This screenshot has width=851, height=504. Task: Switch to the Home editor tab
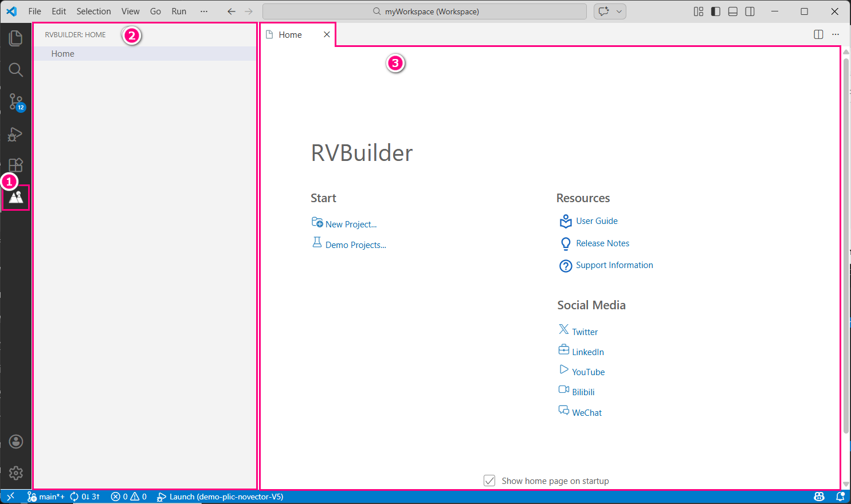pyautogui.click(x=291, y=34)
